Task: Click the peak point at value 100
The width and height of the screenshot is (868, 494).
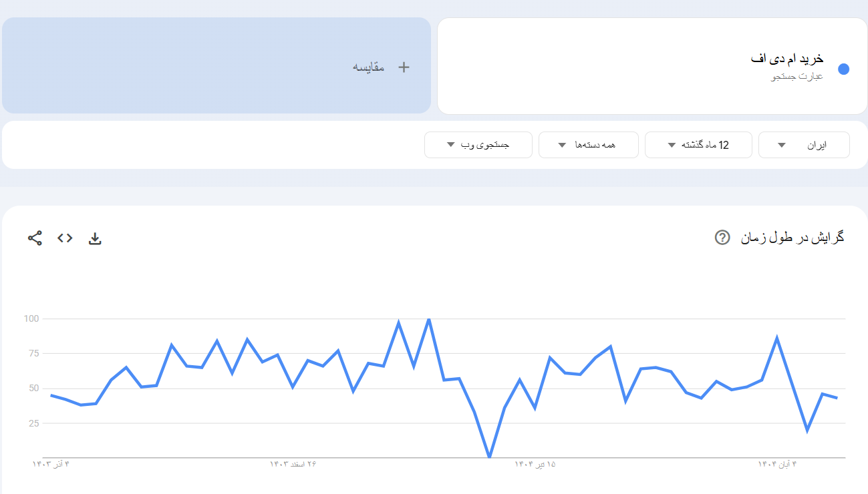Action: coord(428,319)
